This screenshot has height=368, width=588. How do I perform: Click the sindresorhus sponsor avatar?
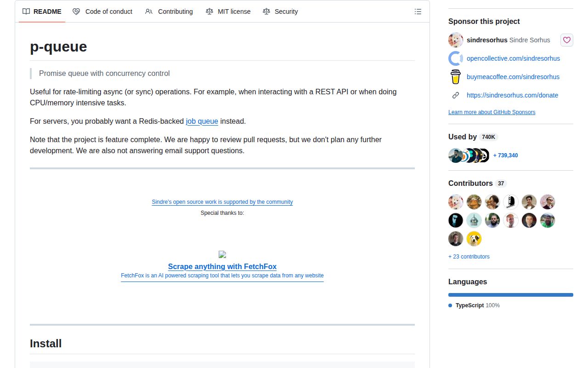[456, 40]
